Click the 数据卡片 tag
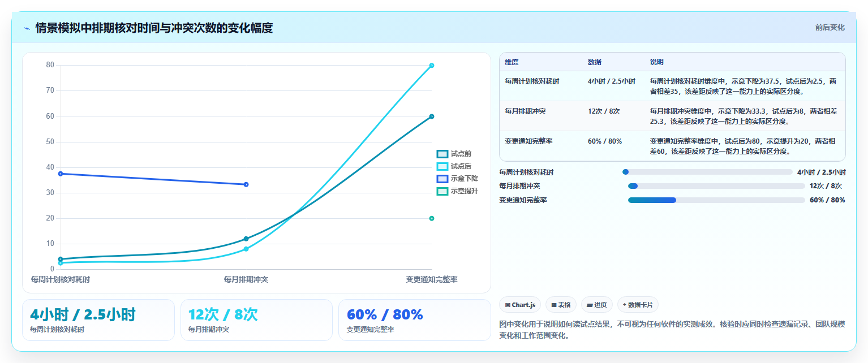Viewport: 868px width, 363px height. point(638,305)
